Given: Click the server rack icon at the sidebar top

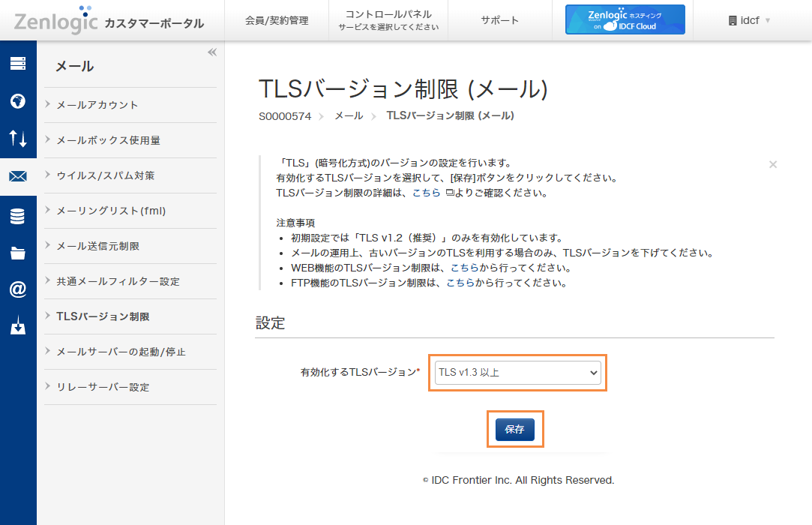Looking at the screenshot, I should (18, 64).
